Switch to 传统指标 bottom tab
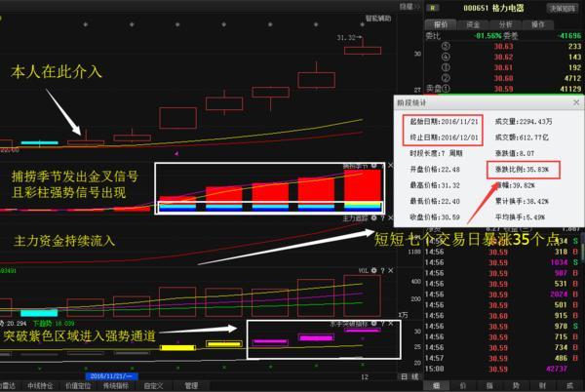 click(x=115, y=385)
